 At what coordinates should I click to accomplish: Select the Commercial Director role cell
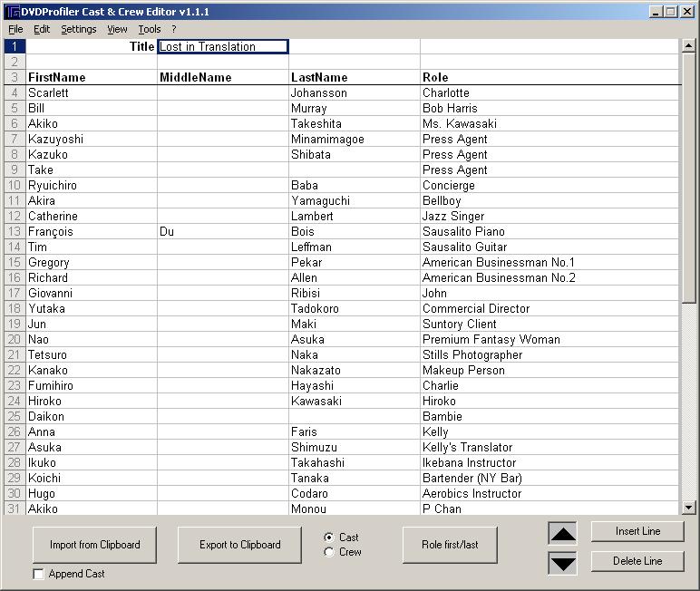tap(549, 308)
